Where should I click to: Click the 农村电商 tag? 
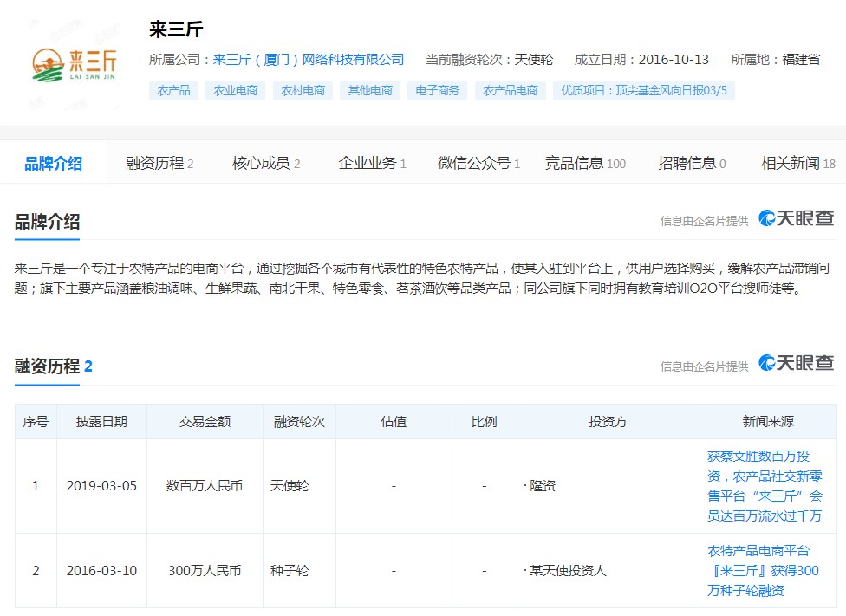pyautogui.click(x=303, y=90)
